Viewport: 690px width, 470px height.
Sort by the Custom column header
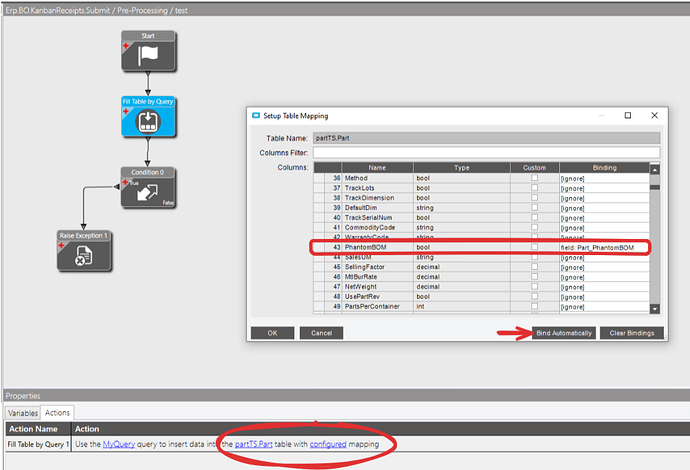[x=534, y=168]
